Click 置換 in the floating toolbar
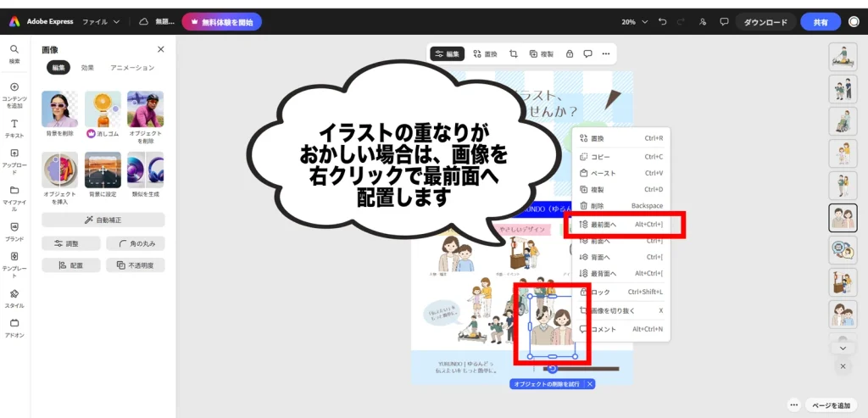This screenshot has height=418, width=868. (x=485, y=53)
